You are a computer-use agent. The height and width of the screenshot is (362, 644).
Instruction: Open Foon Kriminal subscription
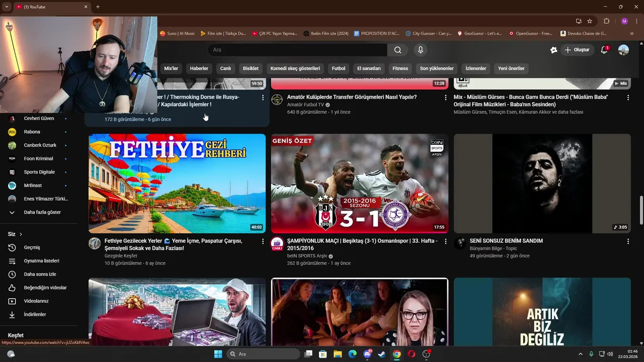click(38, 158)
